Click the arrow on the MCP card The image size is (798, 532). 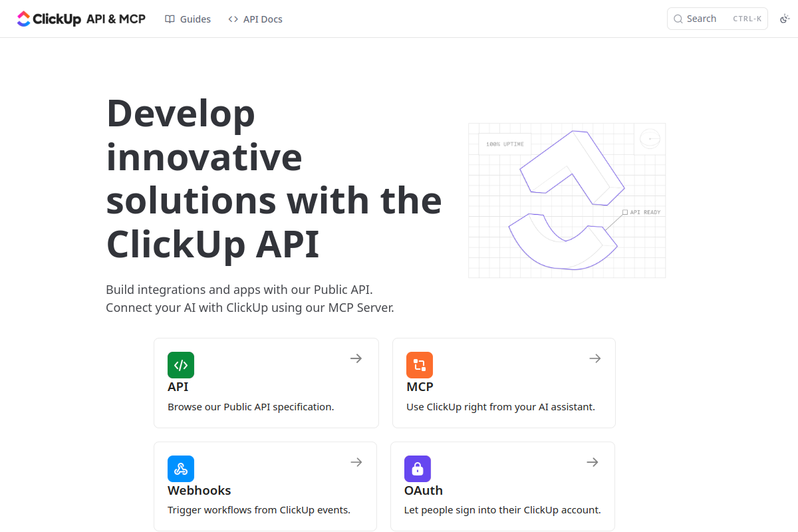[595, 358]
